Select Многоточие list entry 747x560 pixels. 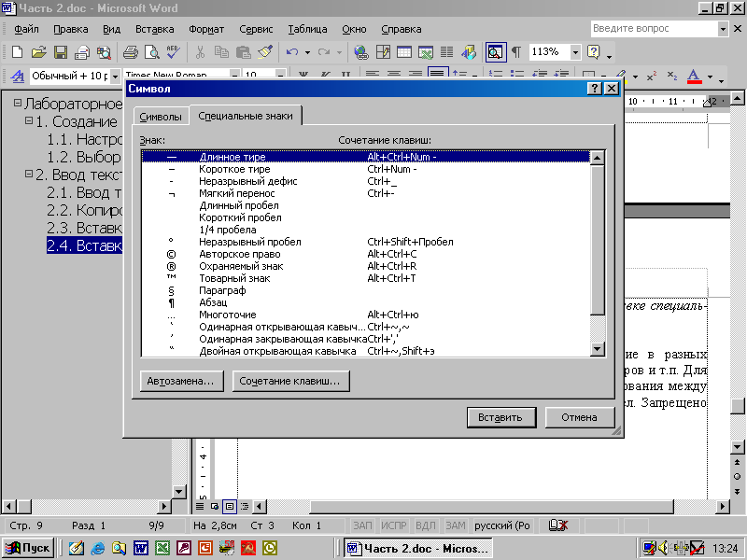(365, 315)
